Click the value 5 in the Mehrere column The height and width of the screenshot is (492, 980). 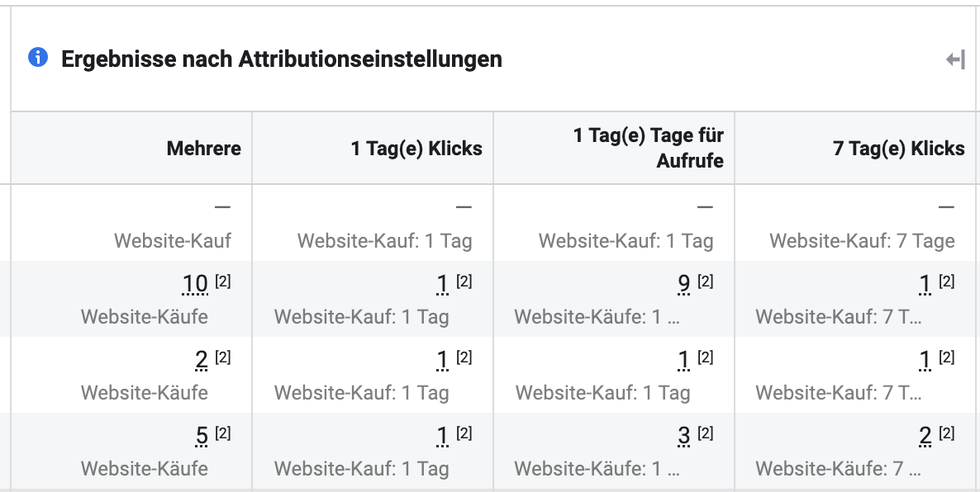click(202, 436)
